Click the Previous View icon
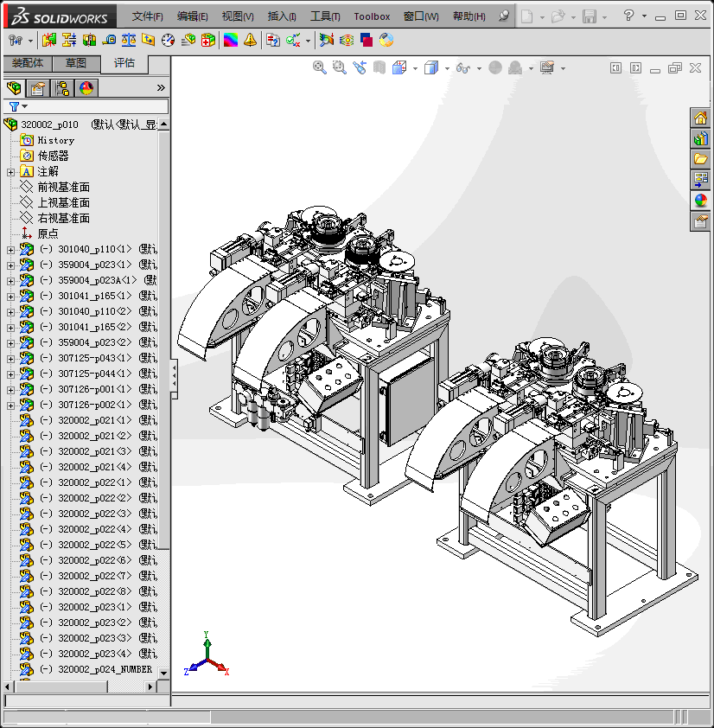714x728 pixels. 359,67
